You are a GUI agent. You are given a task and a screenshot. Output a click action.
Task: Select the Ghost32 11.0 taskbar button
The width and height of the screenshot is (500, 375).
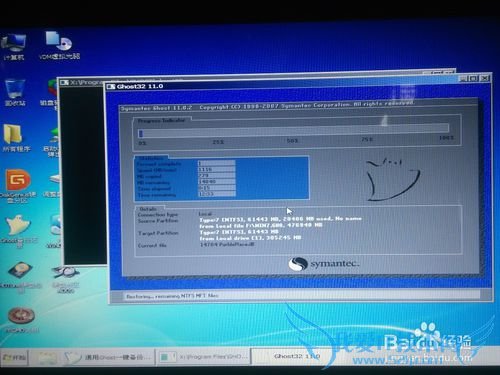coord(297,356)
